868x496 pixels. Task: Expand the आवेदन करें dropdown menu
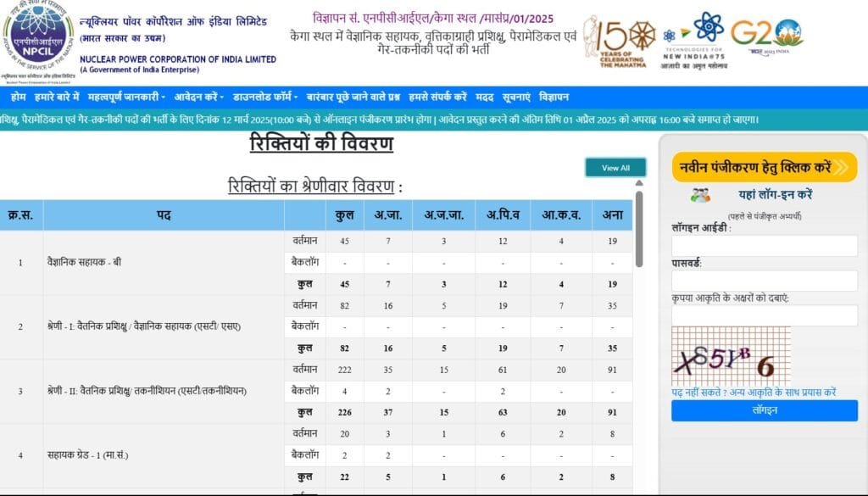tap(199, 97)
